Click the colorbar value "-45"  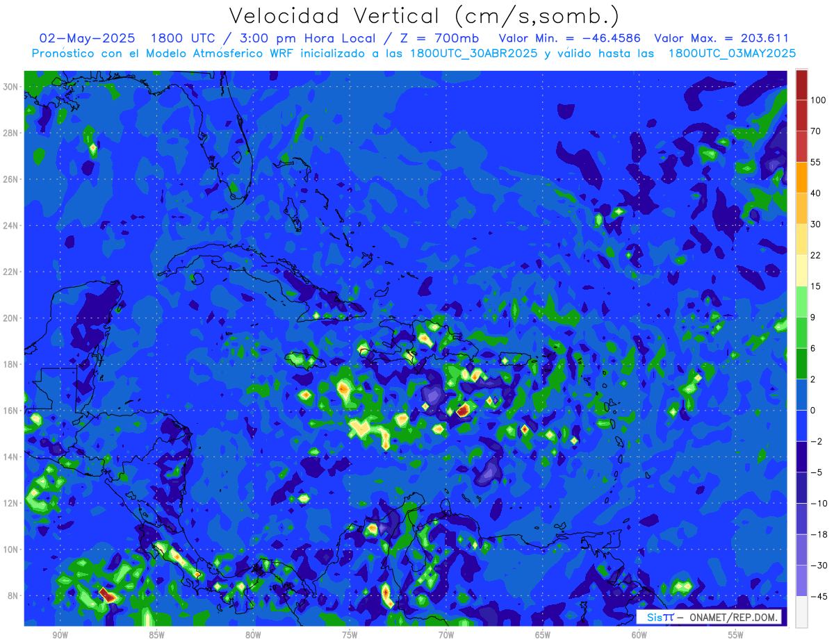click(x=818, y=596)
